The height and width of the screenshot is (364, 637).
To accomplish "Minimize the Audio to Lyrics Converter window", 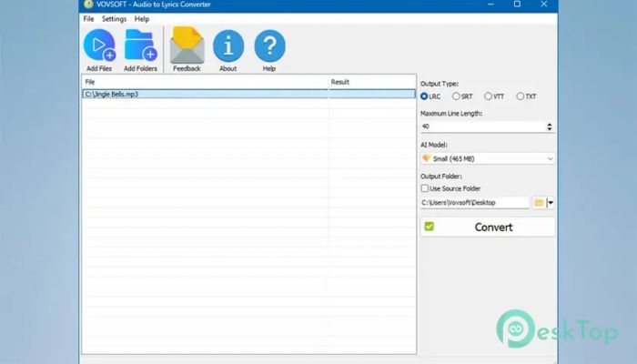I will pos(490,5).
